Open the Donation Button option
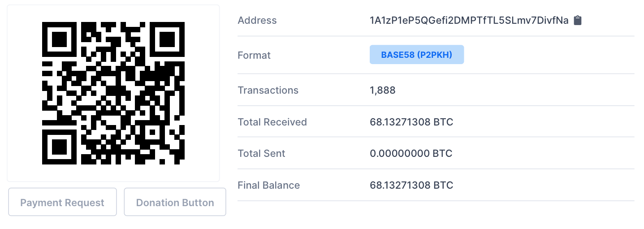This screenshot has width=644, height=229. pyautogui.click(x=175, y=203)
